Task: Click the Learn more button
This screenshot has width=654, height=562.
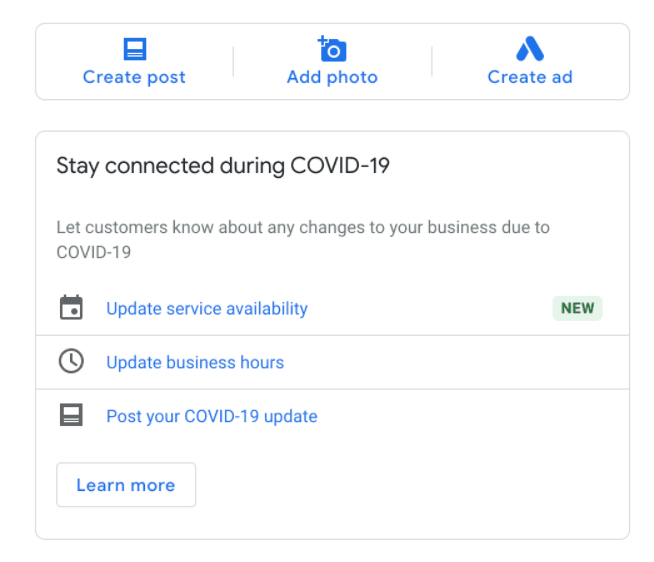Action: pos(126,485)
